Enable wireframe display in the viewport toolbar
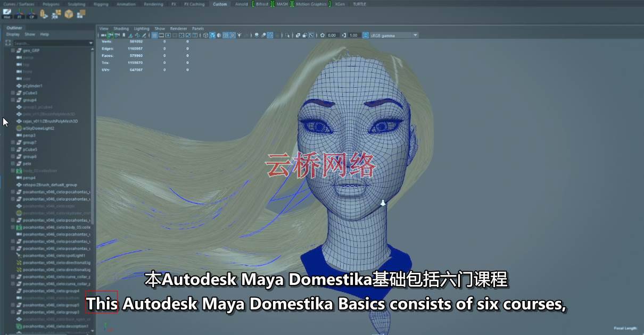This screenshot has width=644, height=335. click(x=205, y=35)
